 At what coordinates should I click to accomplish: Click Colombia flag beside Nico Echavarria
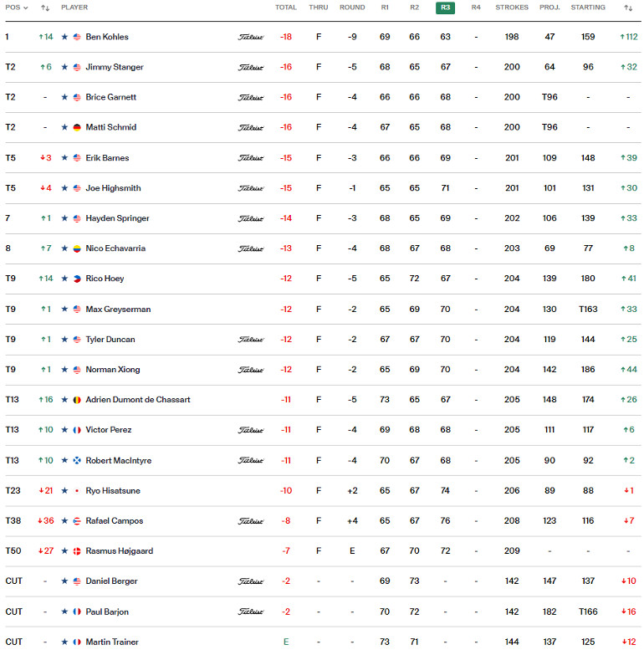[x=77, y=248]
